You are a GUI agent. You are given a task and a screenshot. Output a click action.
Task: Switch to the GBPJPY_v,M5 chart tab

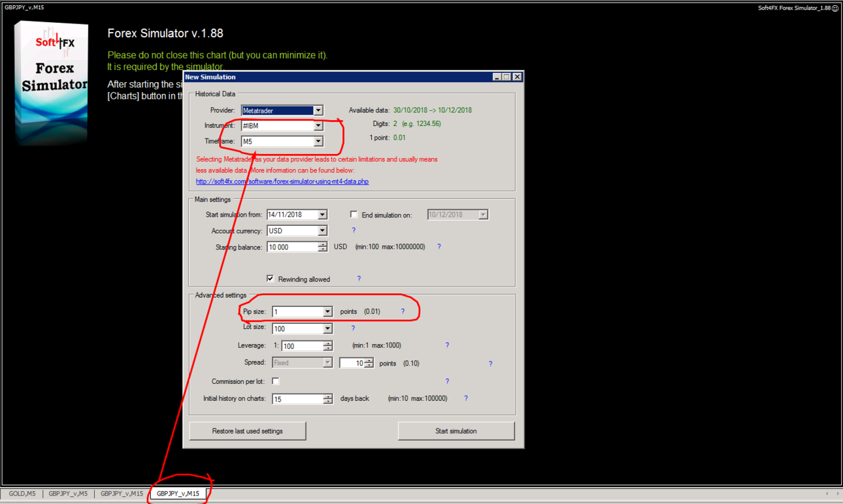coord(68,494)
